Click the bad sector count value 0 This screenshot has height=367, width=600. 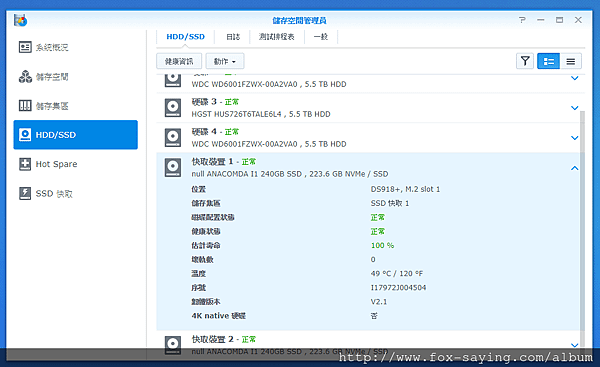(373, 259)
